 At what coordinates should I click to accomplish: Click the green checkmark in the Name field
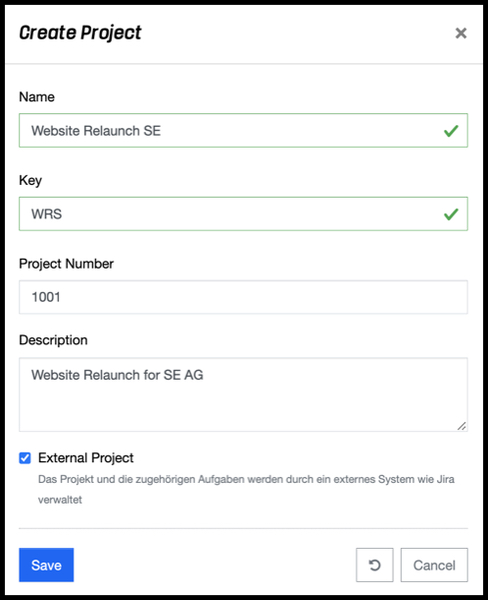pos(451,131)
